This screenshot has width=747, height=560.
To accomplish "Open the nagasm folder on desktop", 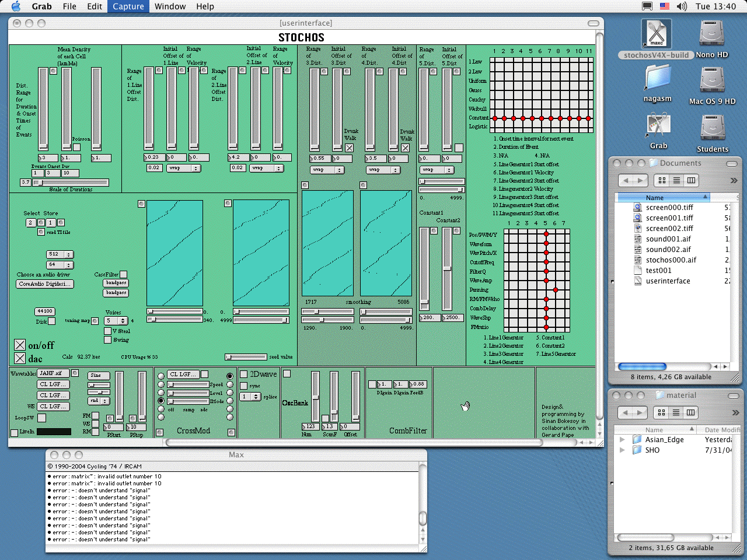I will (x=658, y=79).
